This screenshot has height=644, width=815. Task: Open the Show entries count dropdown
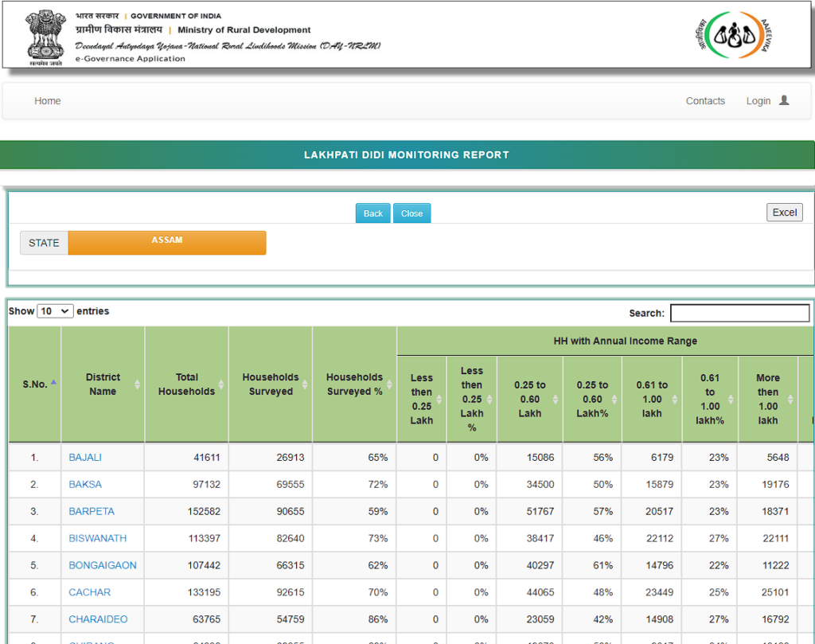tap(55, 310)
